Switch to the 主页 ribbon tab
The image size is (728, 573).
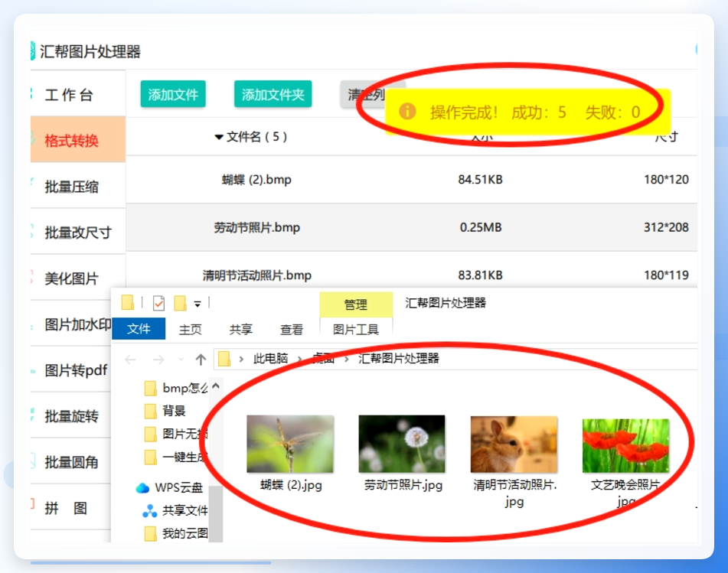191,330
